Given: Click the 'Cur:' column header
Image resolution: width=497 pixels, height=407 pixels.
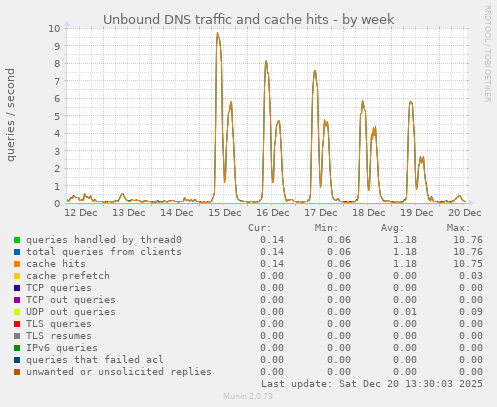Looking at the screenshot, I should pyautogui.click(x=260, y=228).
